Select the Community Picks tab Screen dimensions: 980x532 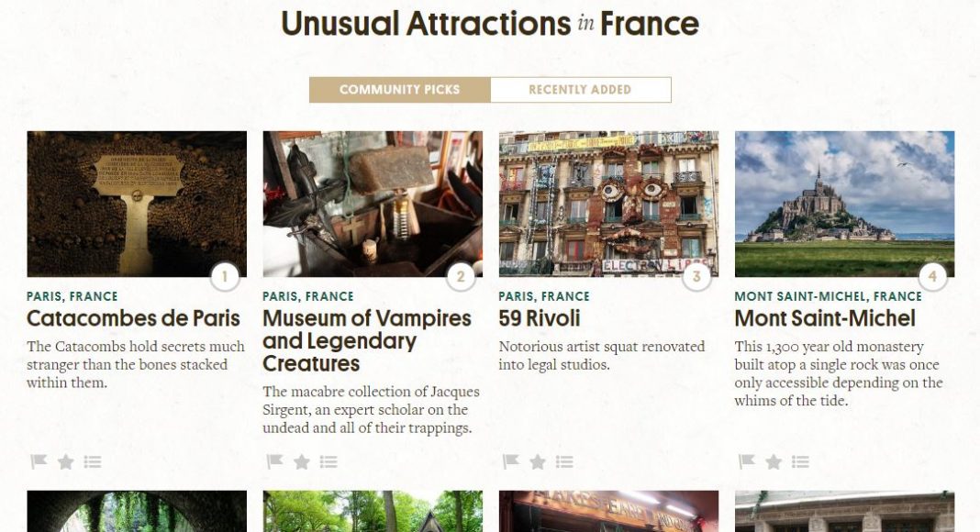(x=400, y=89)
